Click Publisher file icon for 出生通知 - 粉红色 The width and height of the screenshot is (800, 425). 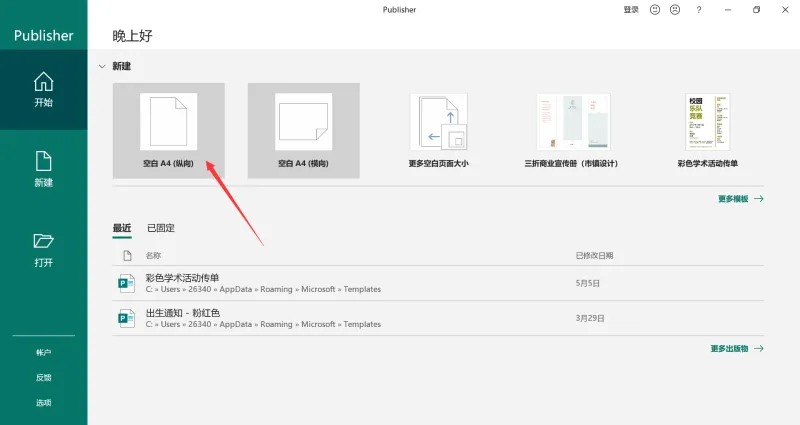(x=127, y=318)
